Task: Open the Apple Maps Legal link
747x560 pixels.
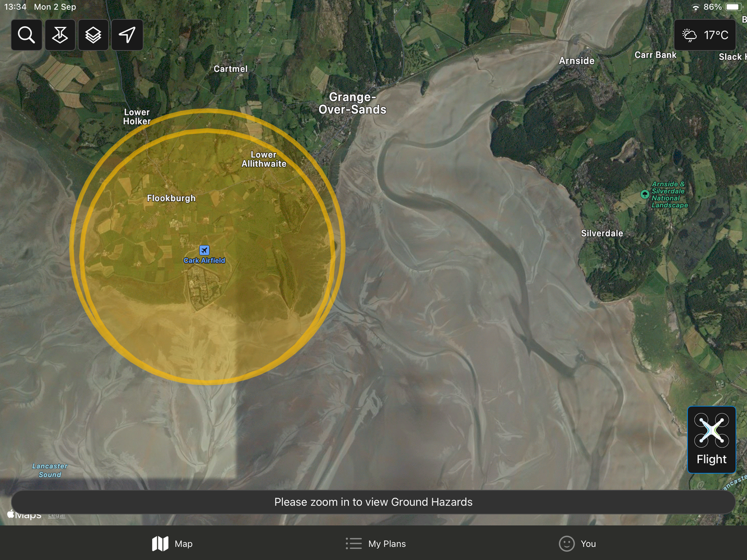Action: 57,515
